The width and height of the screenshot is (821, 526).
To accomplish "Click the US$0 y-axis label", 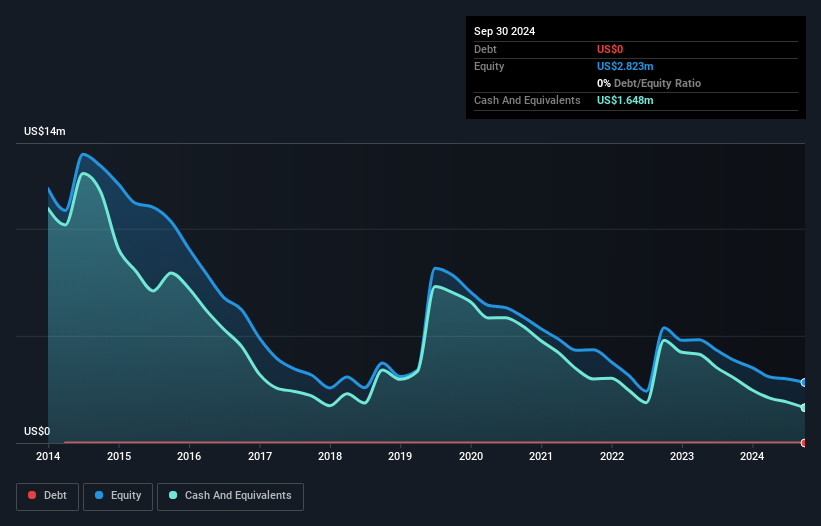I will click(x=37, y=431).
